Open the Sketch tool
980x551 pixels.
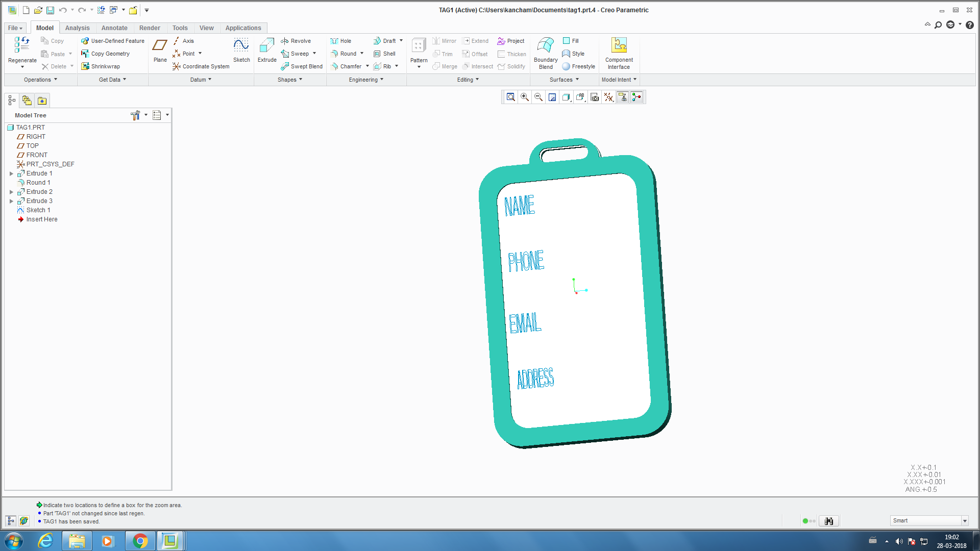pos(241,51)
